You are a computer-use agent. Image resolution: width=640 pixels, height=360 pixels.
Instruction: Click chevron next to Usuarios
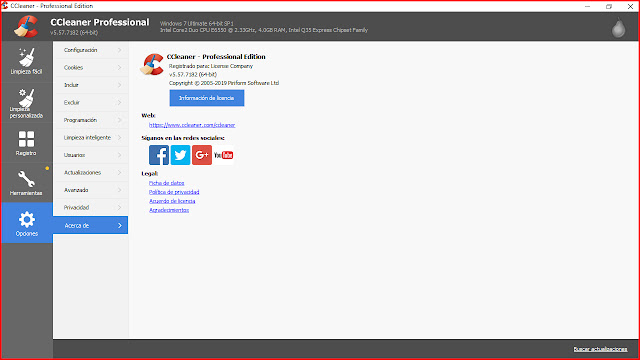coord(120,155)
